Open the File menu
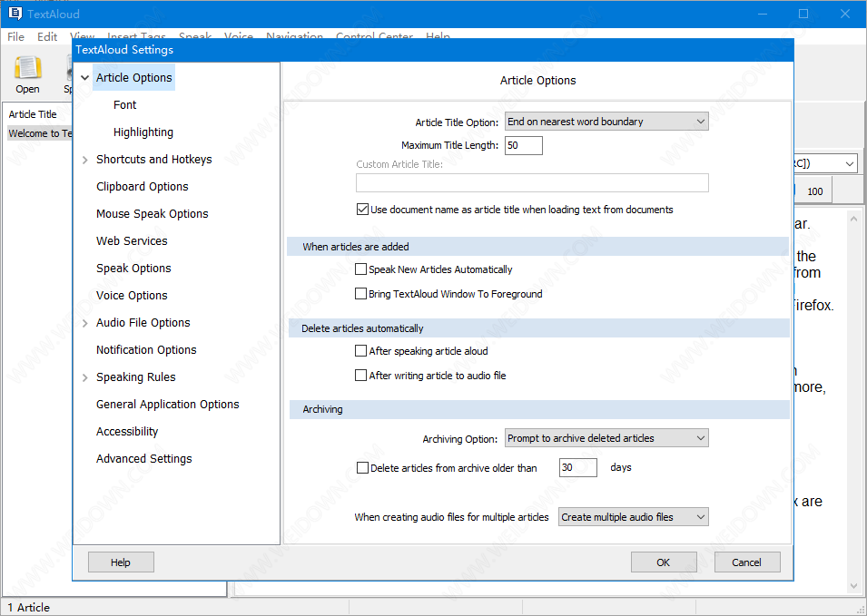Image resolution: width=867 pixels, height=616 pixels. coord(15,37)
